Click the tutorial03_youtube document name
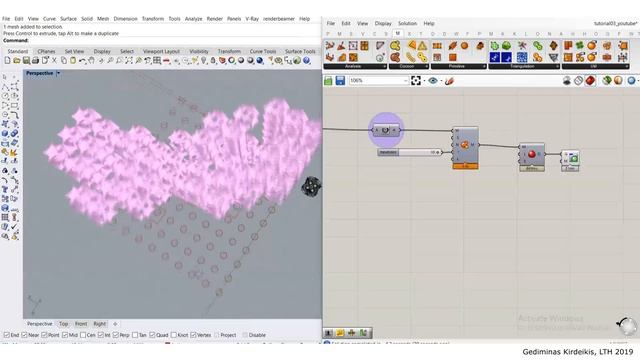Image resolution: width=640 pixels, height=360 pixels. pyautogui.click(x=616, y=24)
